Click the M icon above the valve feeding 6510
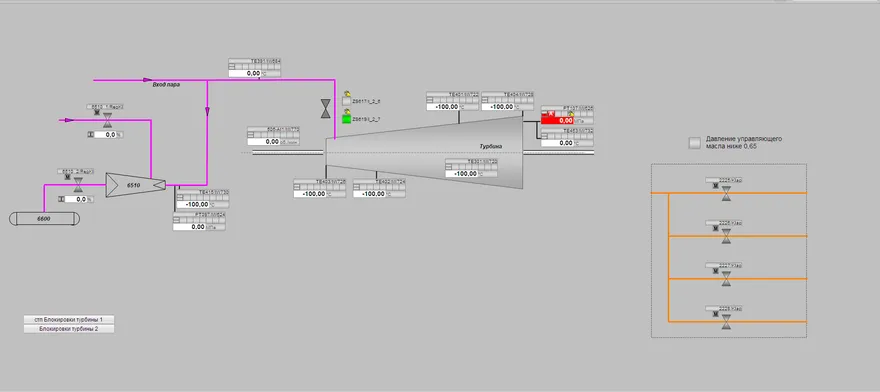The image size is (880, 392). (x=68, y=177)
